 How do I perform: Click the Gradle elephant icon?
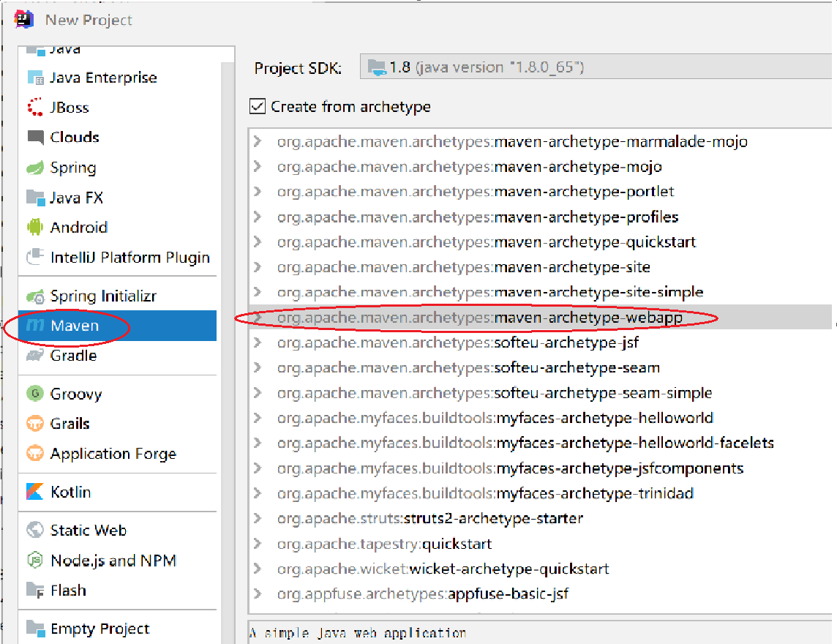click(x=35, y=356)
